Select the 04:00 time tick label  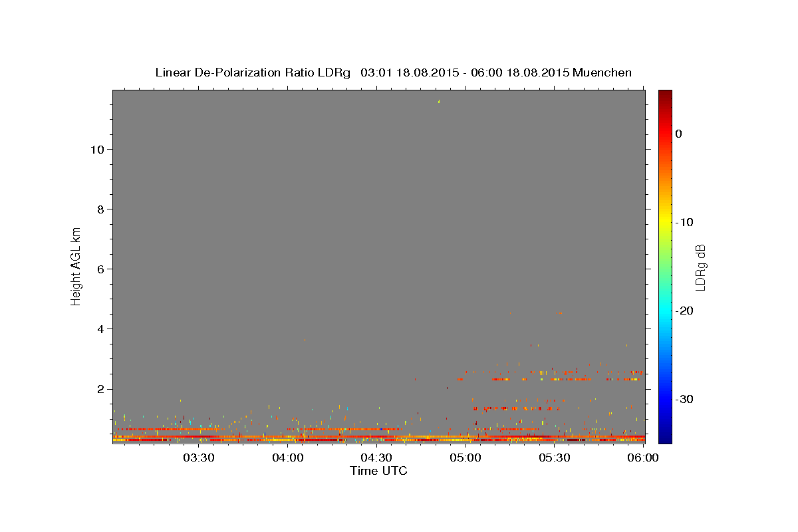(287, 458)
